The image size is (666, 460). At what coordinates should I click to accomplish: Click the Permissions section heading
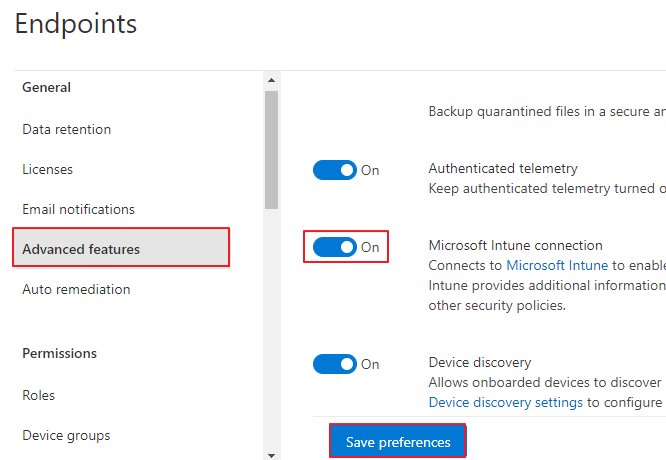click(59, 353)
